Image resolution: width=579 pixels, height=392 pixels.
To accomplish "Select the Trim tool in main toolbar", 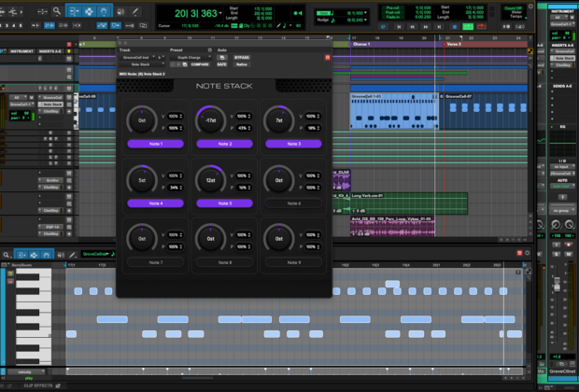I will click(x=74, y=11).
